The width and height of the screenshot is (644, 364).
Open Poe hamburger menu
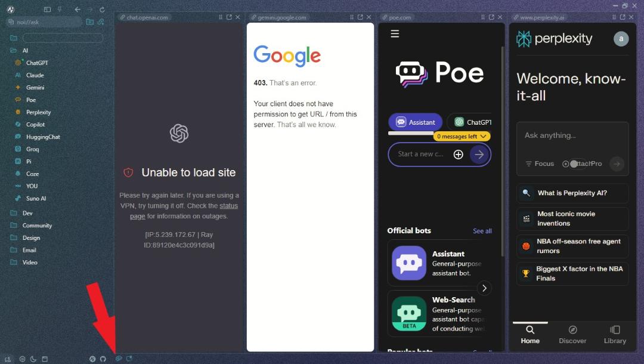pos(395,33)
